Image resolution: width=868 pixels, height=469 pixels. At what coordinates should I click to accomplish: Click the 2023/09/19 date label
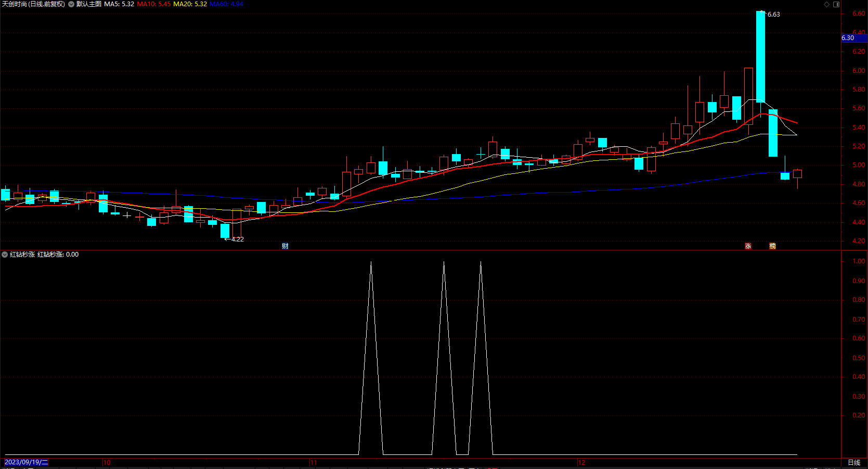click(x=26, y=462)
